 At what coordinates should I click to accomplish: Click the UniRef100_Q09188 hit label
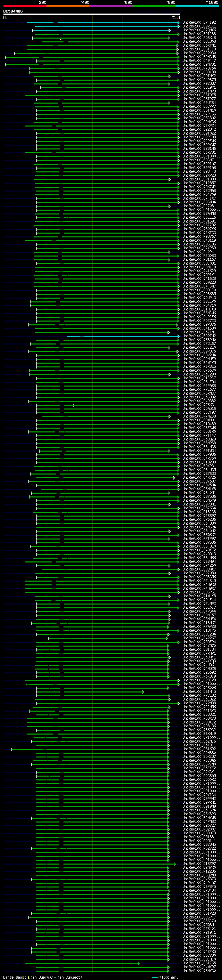coord(199,72)
